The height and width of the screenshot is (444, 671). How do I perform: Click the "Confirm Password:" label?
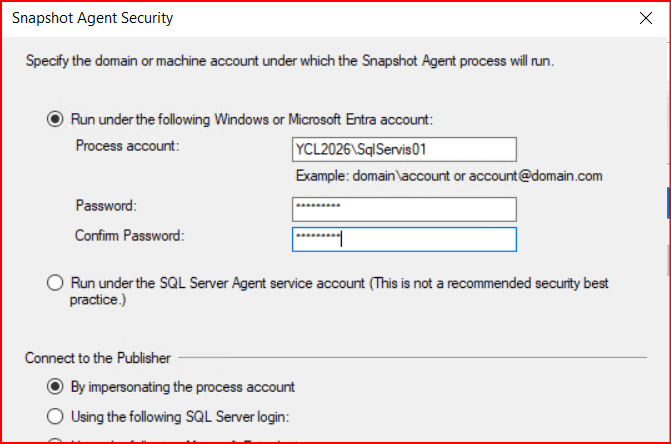[x=130, y=236]
